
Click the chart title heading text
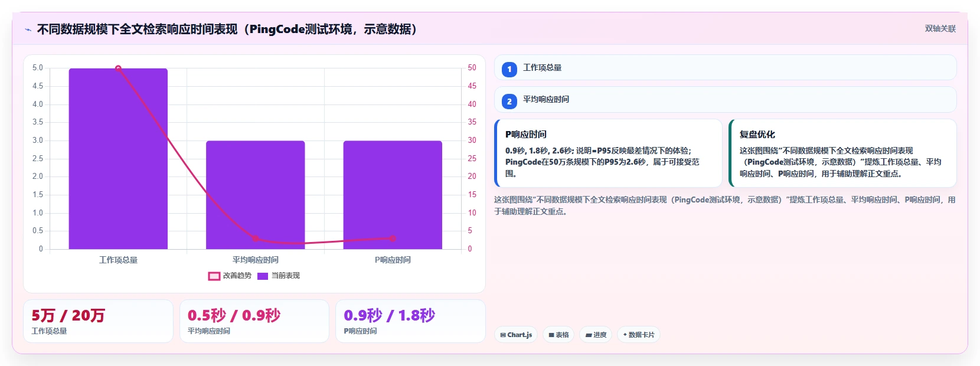pyautogui.click(x=227, y=30)
